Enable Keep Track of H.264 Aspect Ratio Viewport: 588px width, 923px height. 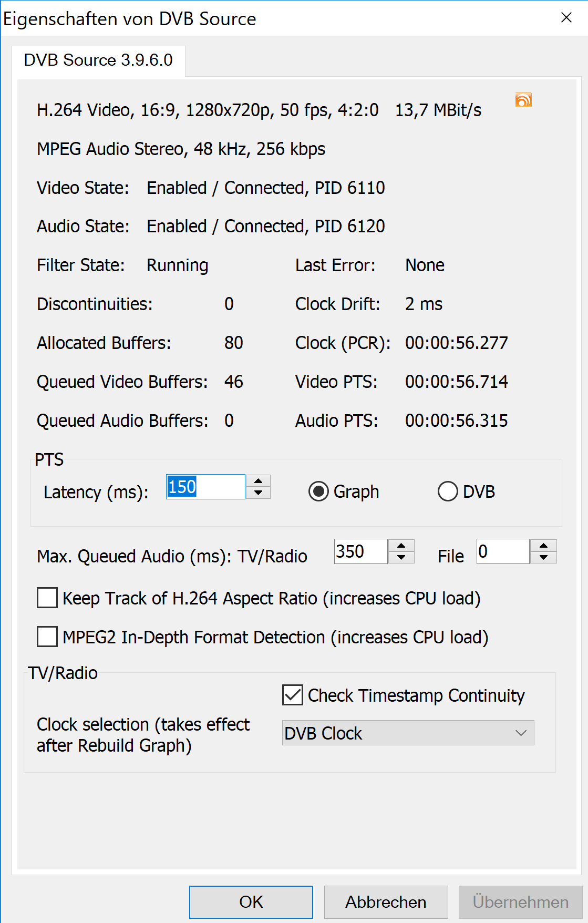[x=47, y=598]
